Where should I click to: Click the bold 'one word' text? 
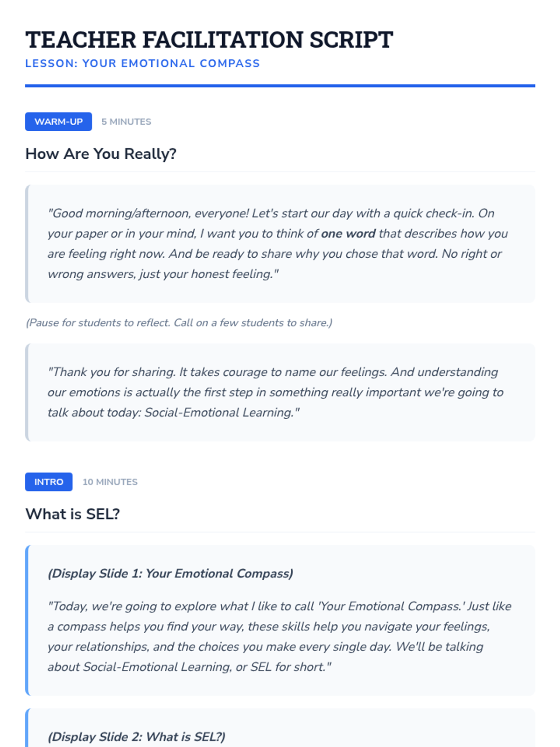(x=348, y=233)
